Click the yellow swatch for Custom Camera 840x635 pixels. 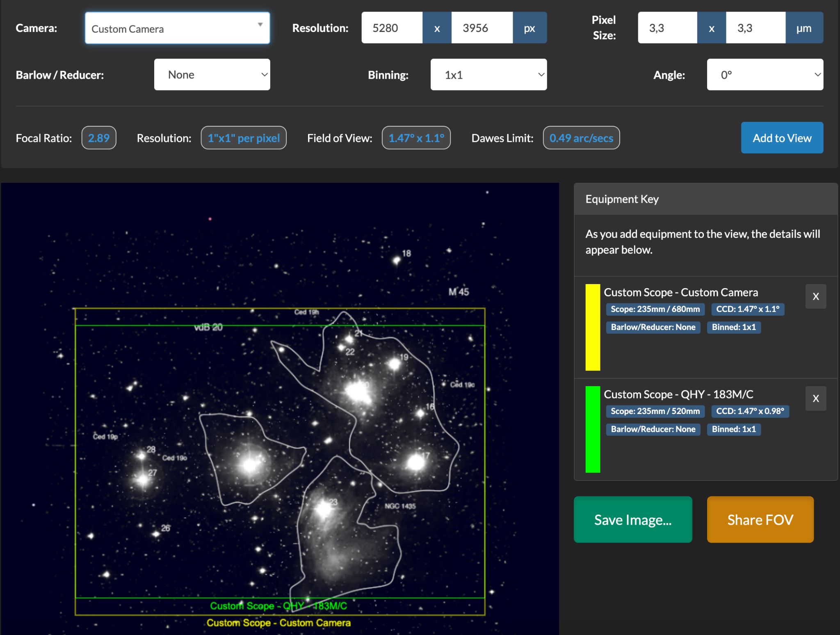[593, 327]
